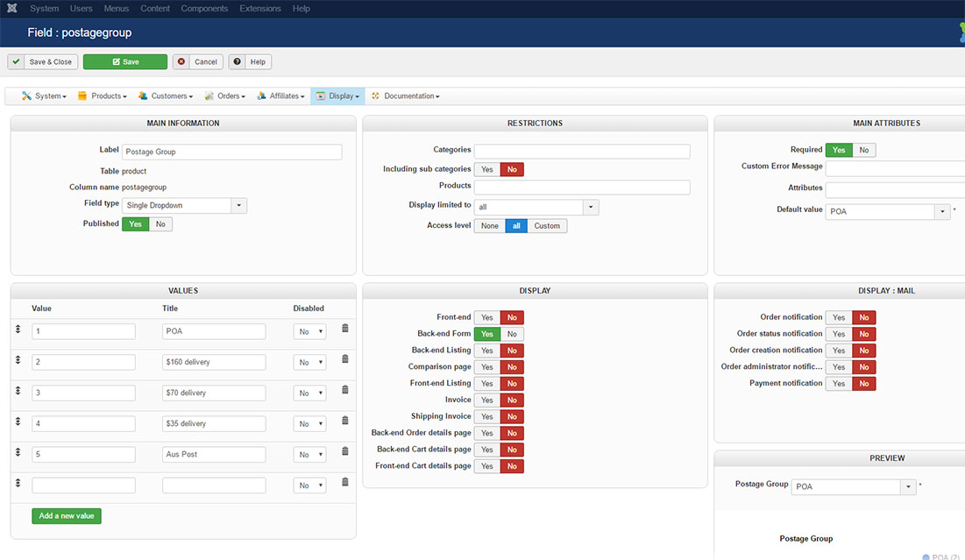Set Back-end Form to No
The width and height of the screenshot is (965, 560).
point(512,334)
